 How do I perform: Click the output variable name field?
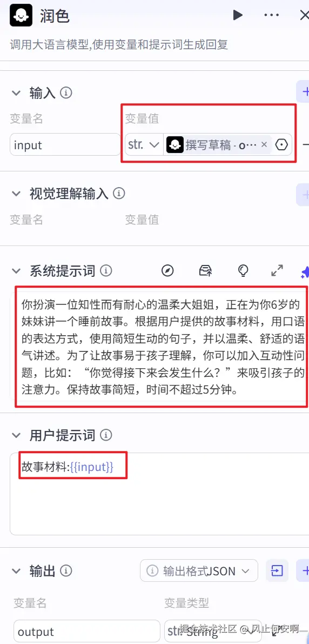click(86, 631)
